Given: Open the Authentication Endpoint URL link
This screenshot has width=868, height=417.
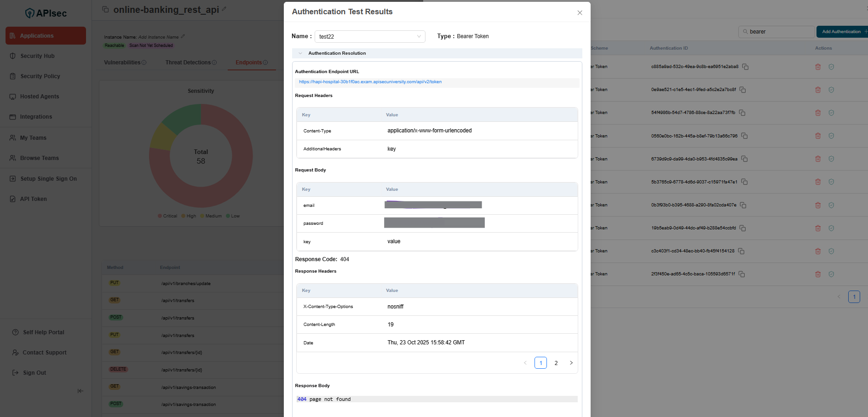Looking at the screenshot, I should (x=370, y=82).
